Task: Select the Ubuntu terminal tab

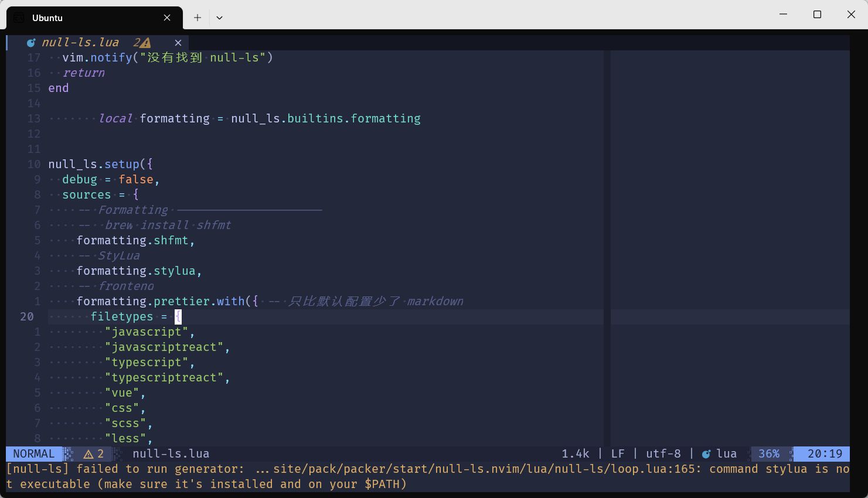Action: (x=94, y=18)
